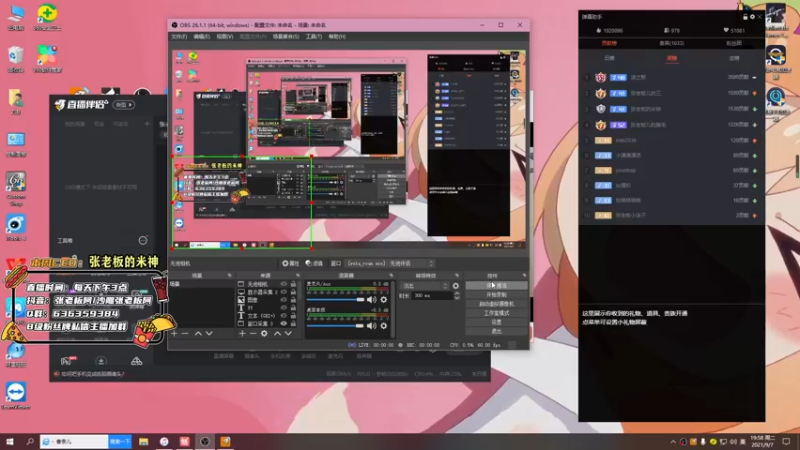Select 总榜 ranking sub-tab
Screen dimensions: 800x450
coord(734,59)
